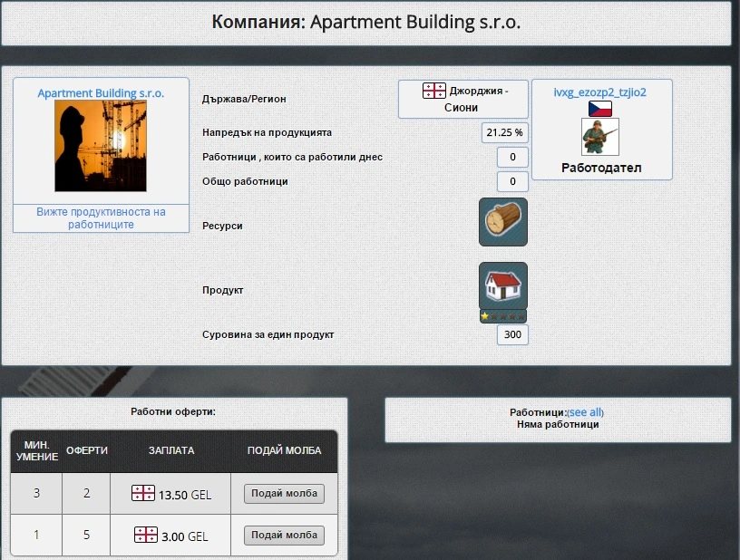Click the house product icon under Продукт
The width and height of the screenshot is (740, 560).
[x=502, y=286]
